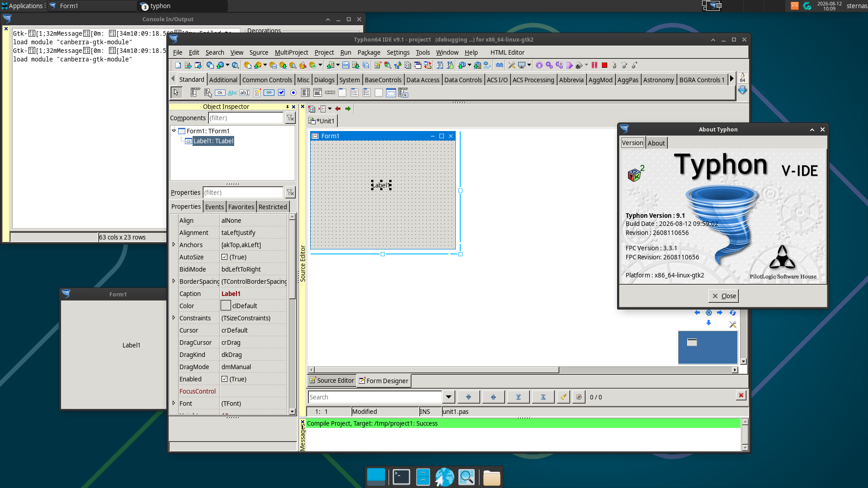Pick the TRadioButton component in the palette
This screenshot has height=488, width=868.
(x=293, y=93)
